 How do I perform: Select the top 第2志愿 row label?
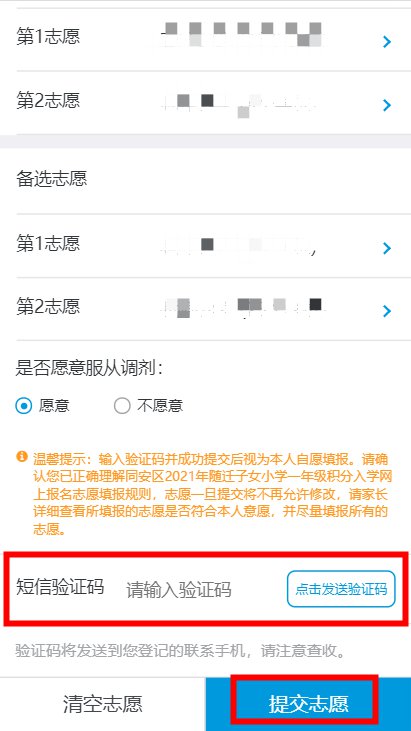(x=48, y=100)
